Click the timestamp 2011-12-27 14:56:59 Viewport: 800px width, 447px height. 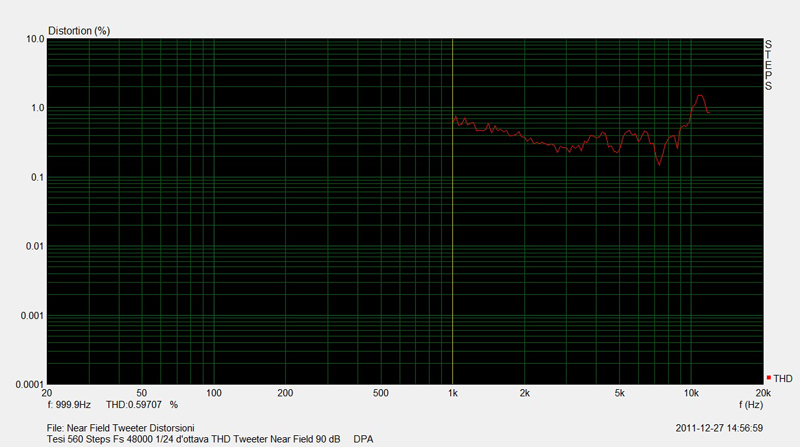tap(719, 428)
